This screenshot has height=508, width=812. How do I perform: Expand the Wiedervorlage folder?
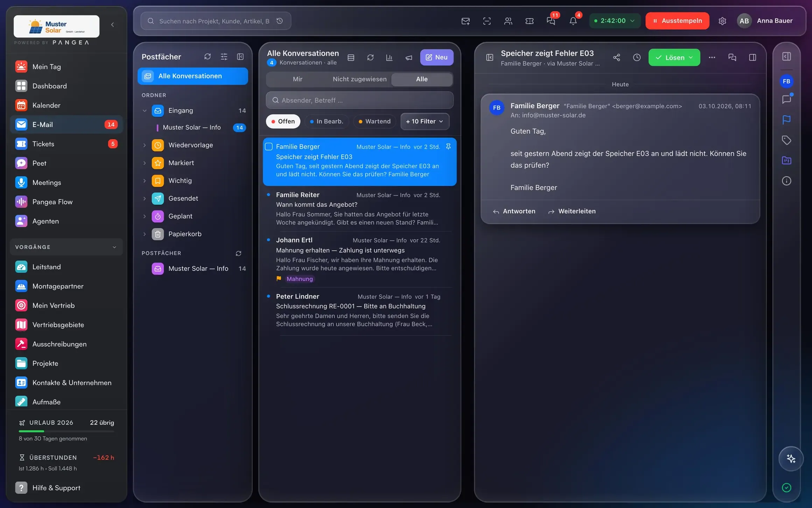coord(145,145)
